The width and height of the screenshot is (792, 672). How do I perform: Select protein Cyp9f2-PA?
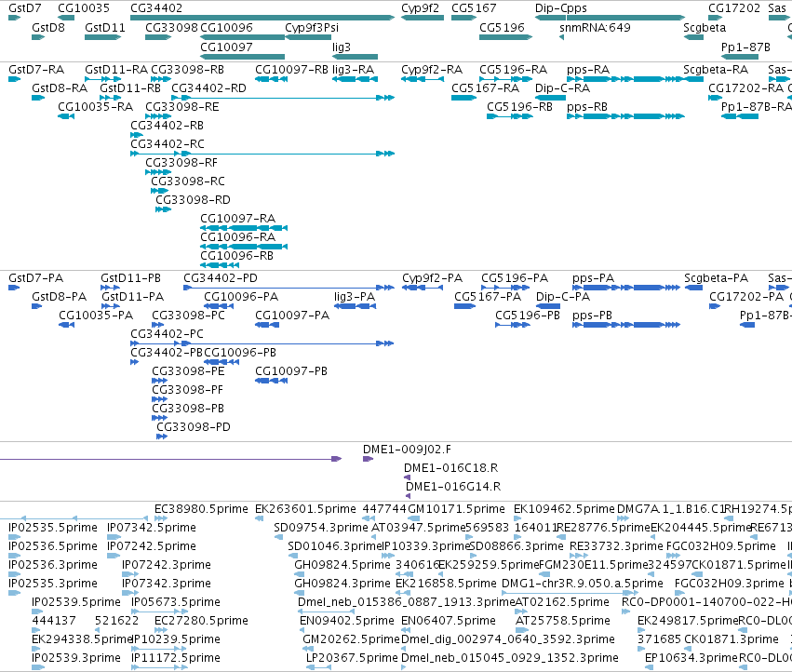[433, 278]
